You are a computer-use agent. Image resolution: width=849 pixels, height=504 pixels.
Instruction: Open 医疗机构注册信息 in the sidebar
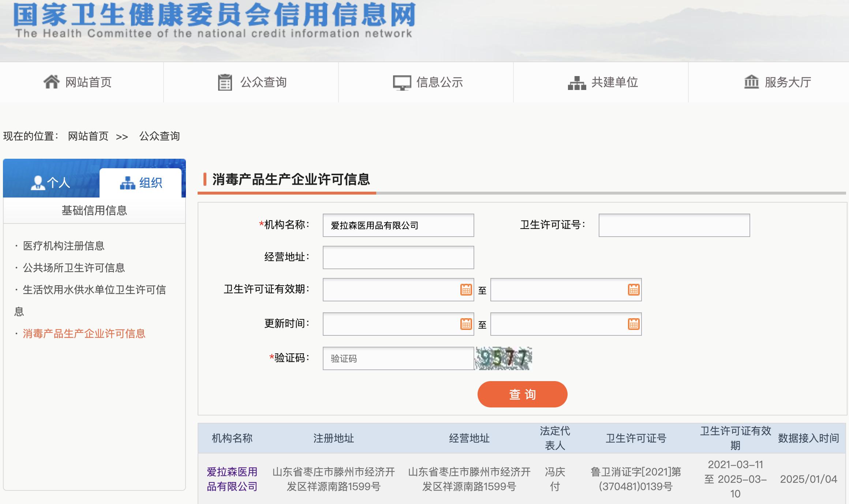pos(64,246)
